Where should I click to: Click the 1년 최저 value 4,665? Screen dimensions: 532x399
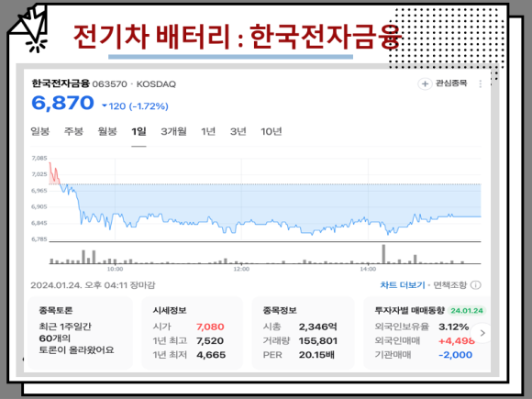tap(211, 355)
